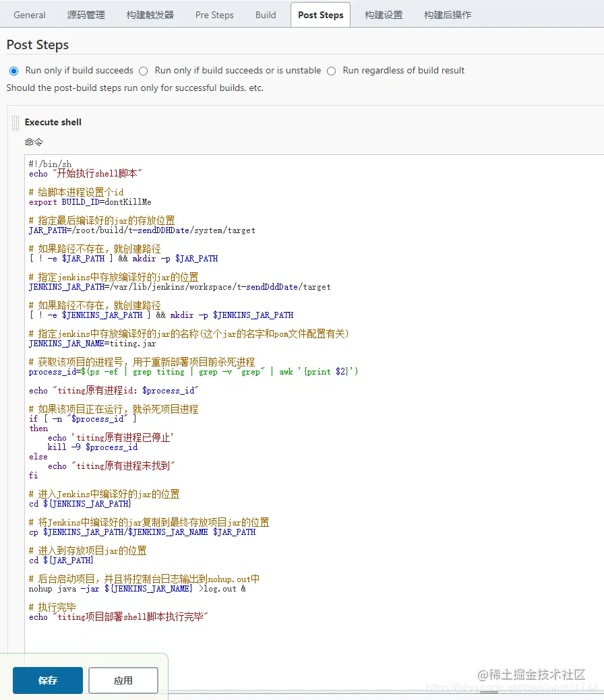Open the 构建后操作 tab

point(448,15)
